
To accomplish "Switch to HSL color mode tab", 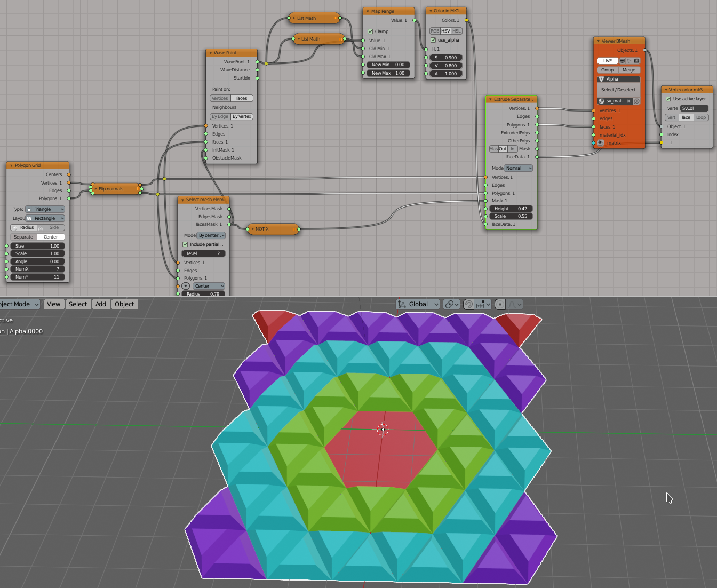I will [x=457, y=31].
